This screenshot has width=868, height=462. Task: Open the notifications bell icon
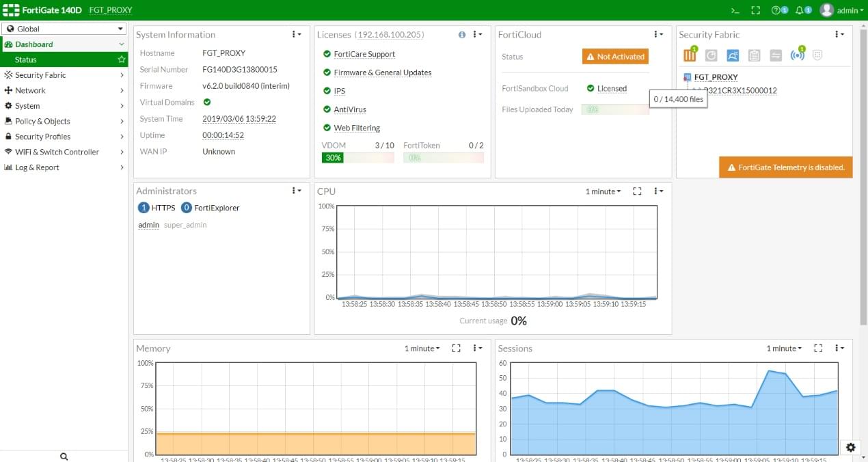point(800,10)
